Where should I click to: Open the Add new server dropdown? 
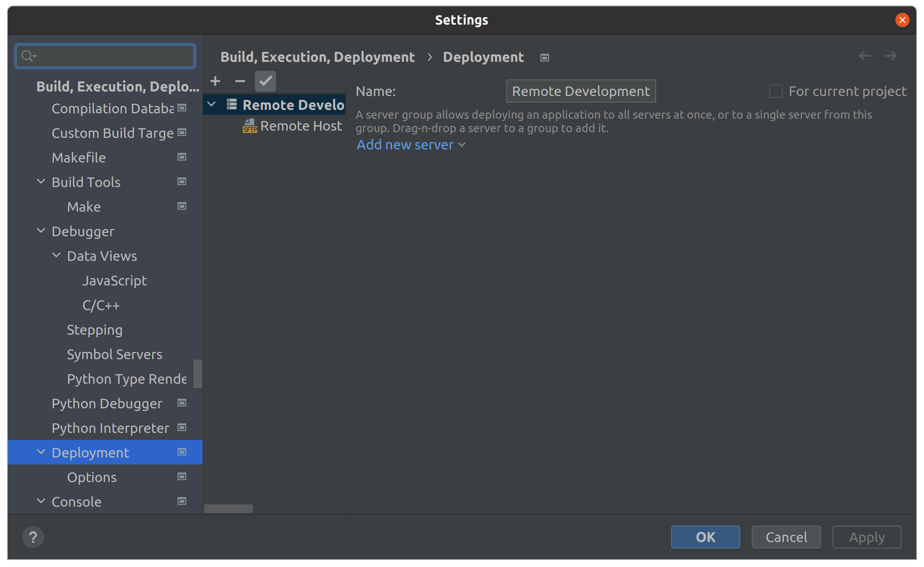411,145
